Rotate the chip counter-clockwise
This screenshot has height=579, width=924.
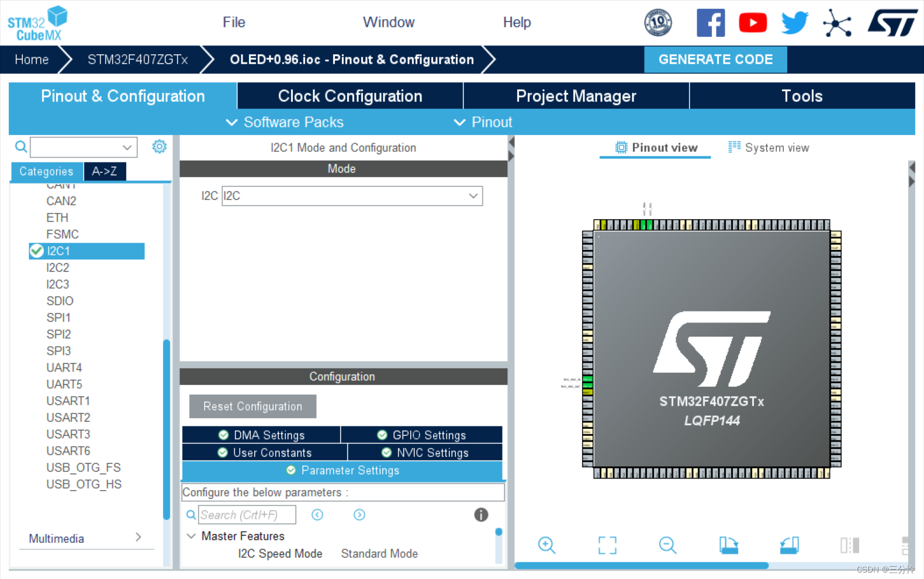pos(789,545)
